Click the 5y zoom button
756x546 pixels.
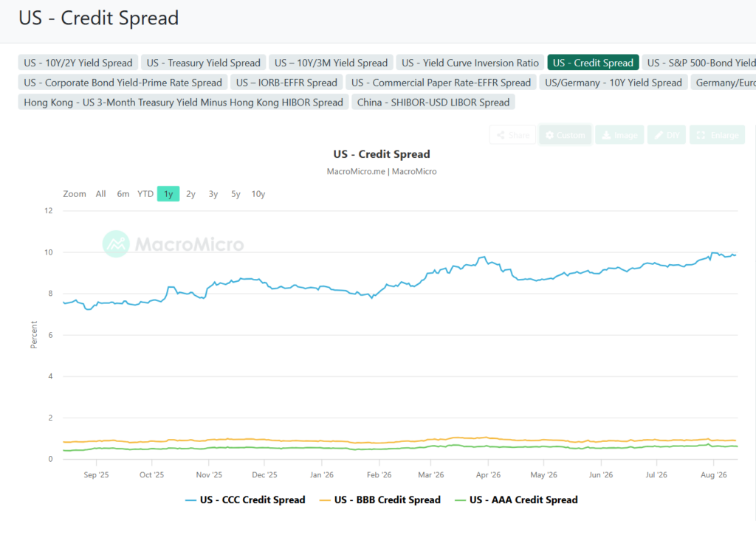(236, 194)
